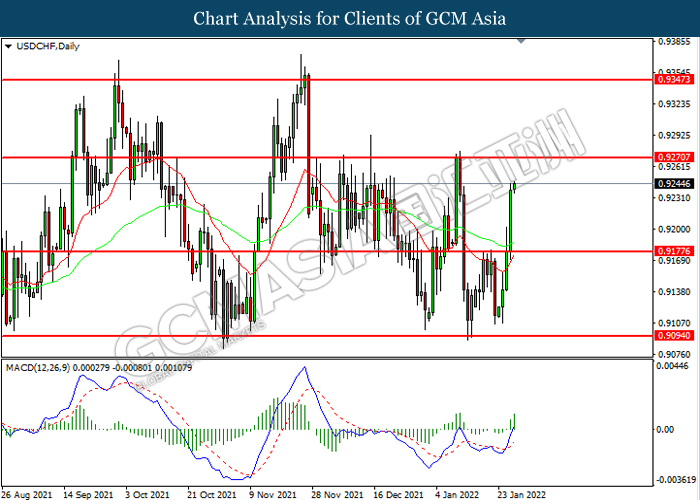The image size is (700, 500).
Task: Select the 0.92707 red price label
Action: (x=674, y=157)
